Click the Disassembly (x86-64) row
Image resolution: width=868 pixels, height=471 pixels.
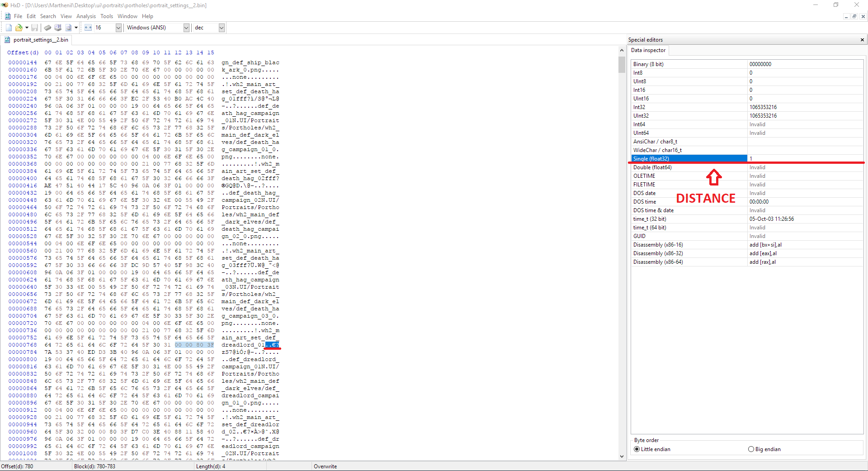747,262
